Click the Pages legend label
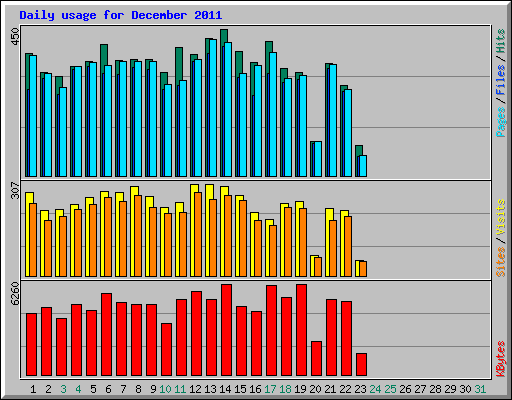 (x=501, y=122)
